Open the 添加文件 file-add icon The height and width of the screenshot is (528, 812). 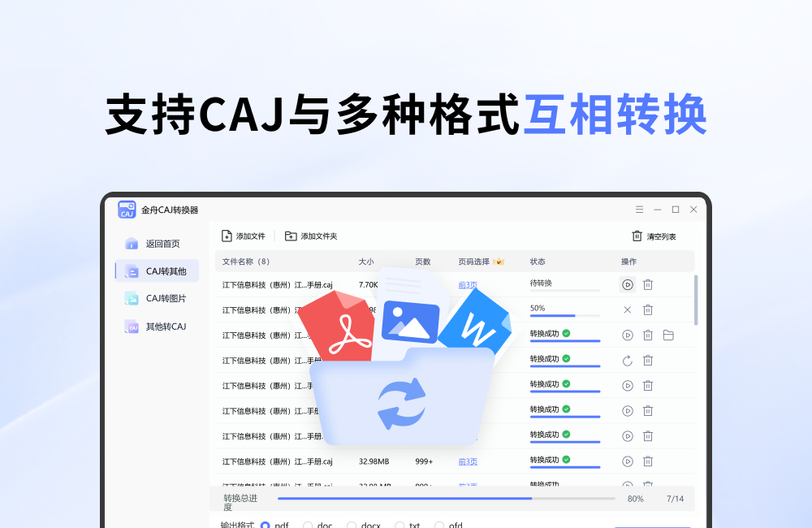pyautogui.click(x=226, y=236)
